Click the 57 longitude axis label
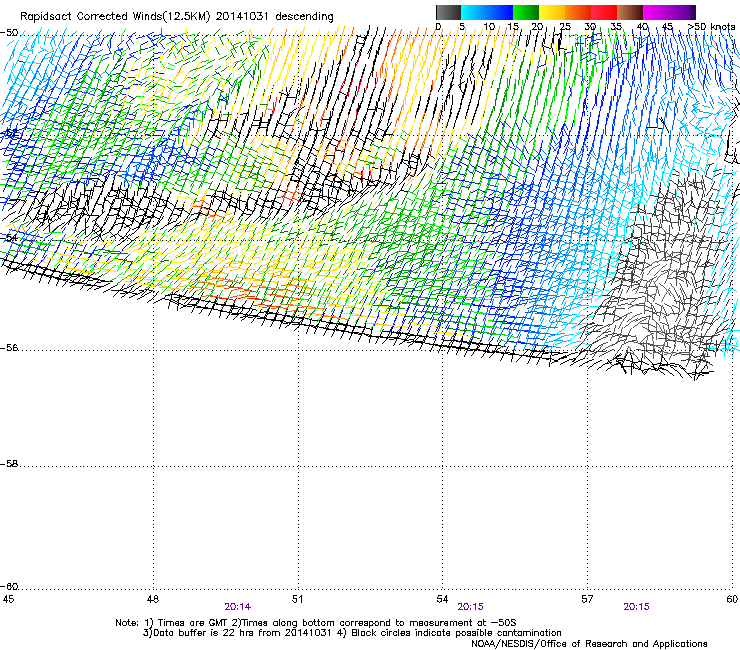The height and width of the screenshot is (650, 740). tap(587, 599)
